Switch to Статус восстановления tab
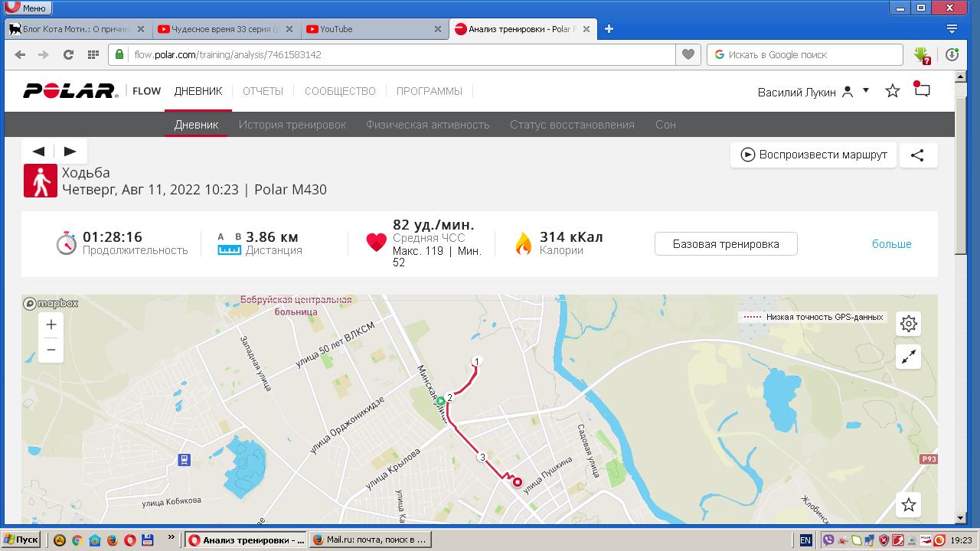The width and height of the screenshot is (980, 551). 572,125
